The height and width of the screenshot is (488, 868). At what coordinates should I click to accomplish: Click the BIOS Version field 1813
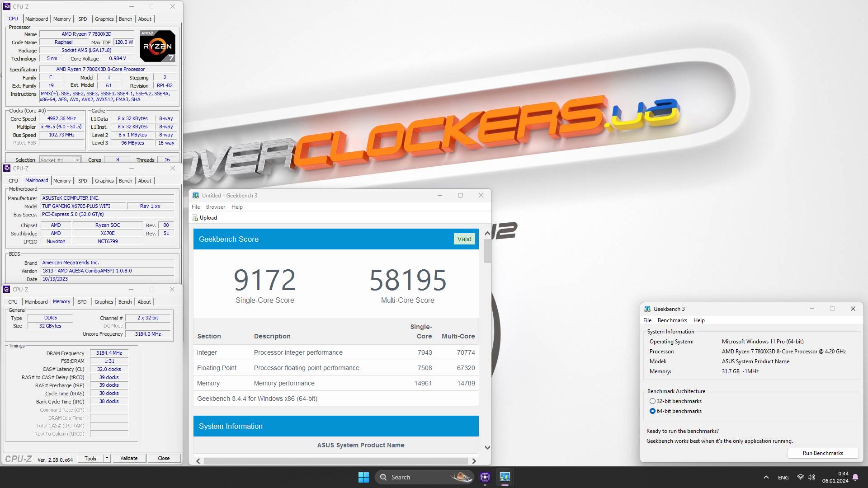click(x=108, y=271)
